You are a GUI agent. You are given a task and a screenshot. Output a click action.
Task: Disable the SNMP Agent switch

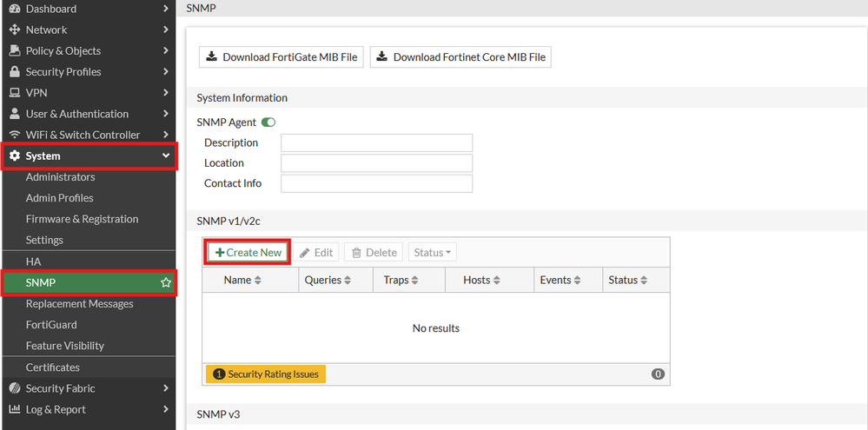point(268,122)
